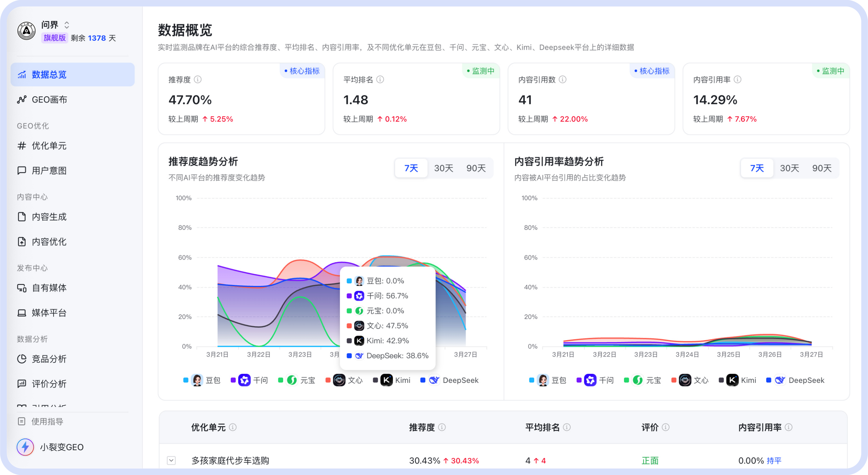Click the 用户意图 chat bubble icon
This screenshot has width=868, height=475.
(x=22, y=171)
